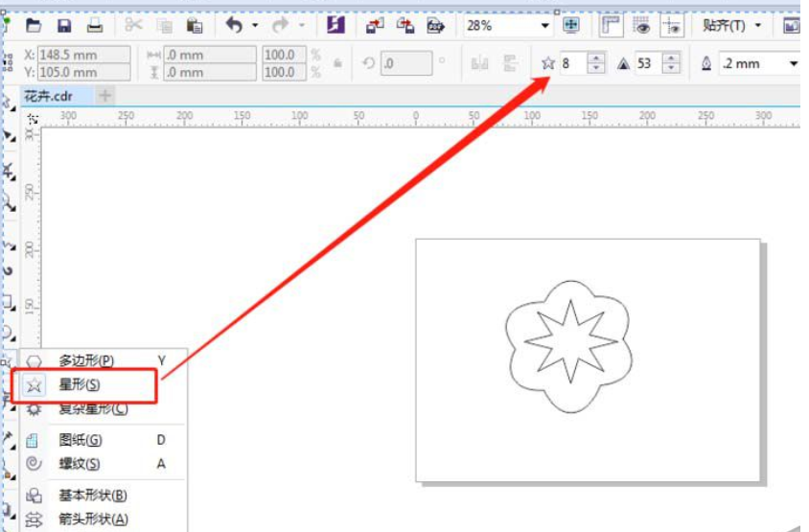Viewport: 809px width, 532px height.
Task: Click the Save floppy disk icon
Action: (64, 25)
